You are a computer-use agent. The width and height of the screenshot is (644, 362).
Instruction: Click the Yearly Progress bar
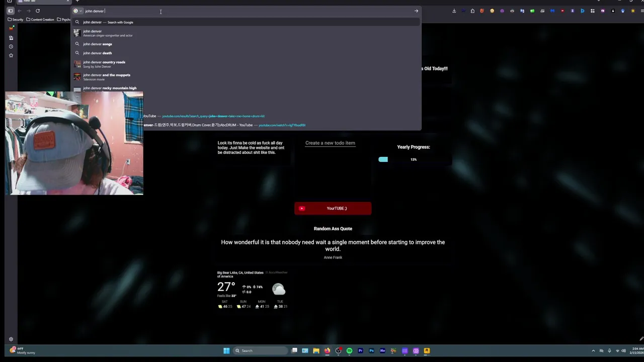[x=414, y=159]
